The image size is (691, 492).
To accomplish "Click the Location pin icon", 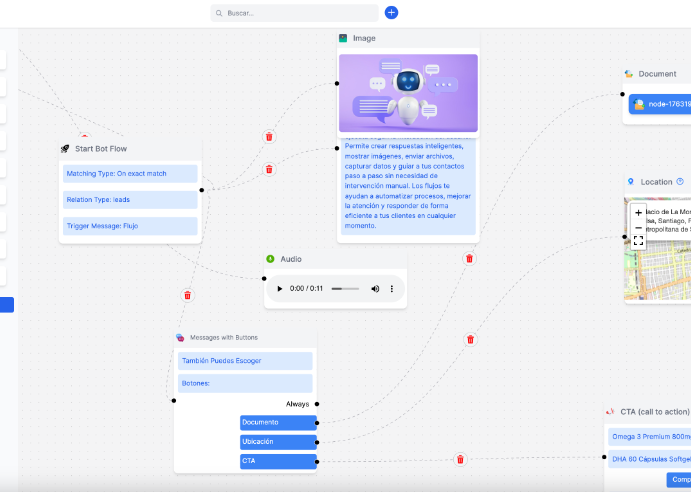I will (x=631, y=182).
